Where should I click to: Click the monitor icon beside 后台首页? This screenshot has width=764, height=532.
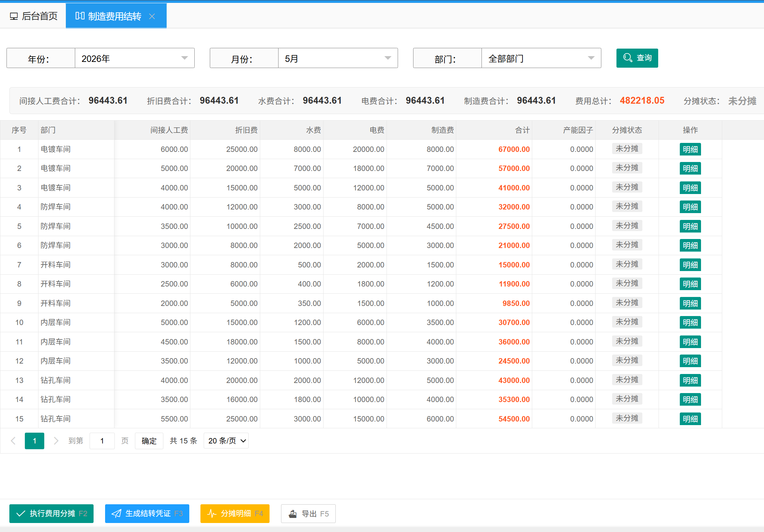(x=14, y=16)
